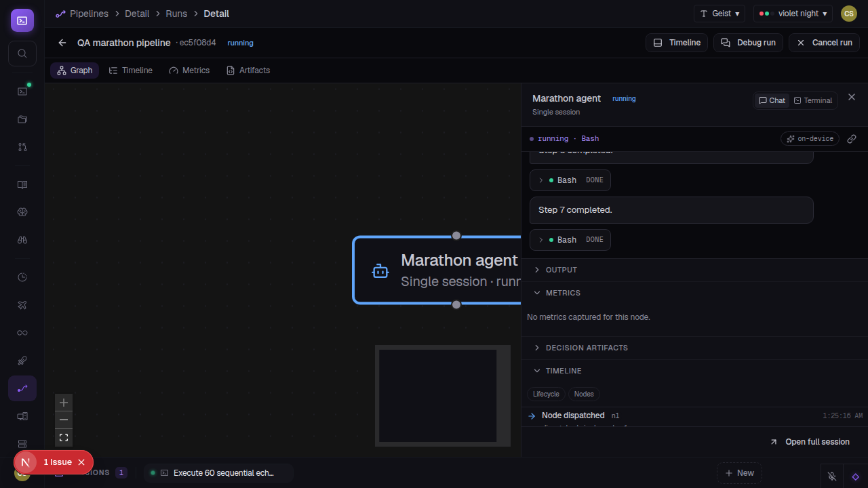
Task: Open the airplane icon in the sidebar
Action: click(x=22, y=305)
